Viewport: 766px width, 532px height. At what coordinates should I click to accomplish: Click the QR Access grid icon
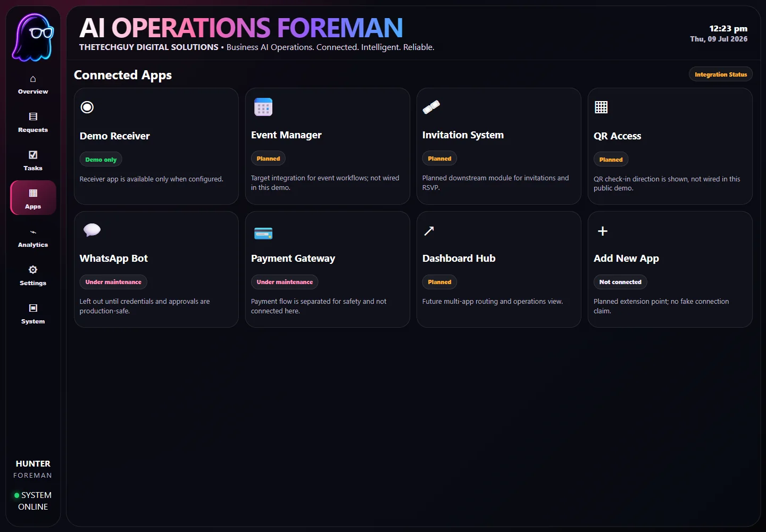tap(601, 107)
